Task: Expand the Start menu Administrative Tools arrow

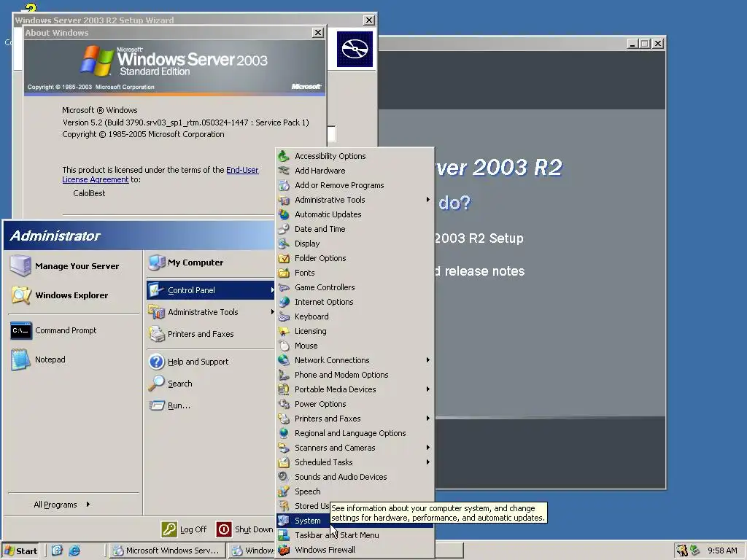Action: (x=272, y=312)
